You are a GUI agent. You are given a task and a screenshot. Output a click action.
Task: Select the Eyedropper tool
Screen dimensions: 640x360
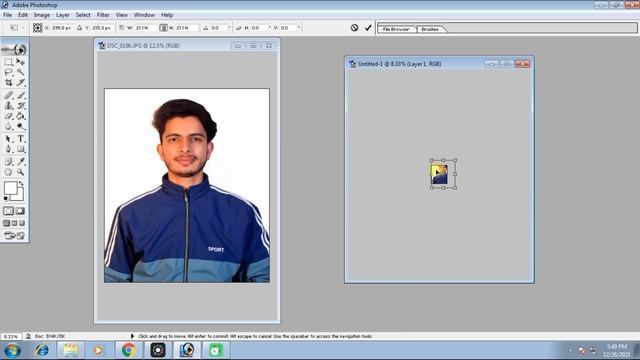[20, 162]
